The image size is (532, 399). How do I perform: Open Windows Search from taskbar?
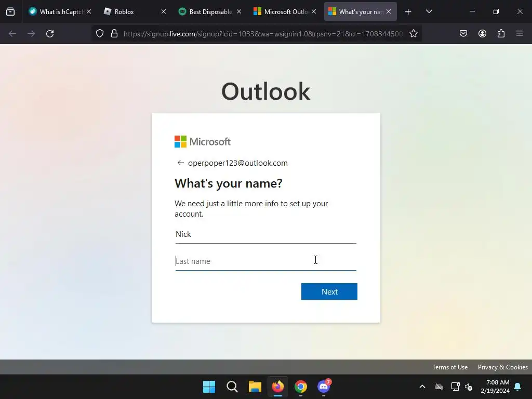click(x=232, y=387)
